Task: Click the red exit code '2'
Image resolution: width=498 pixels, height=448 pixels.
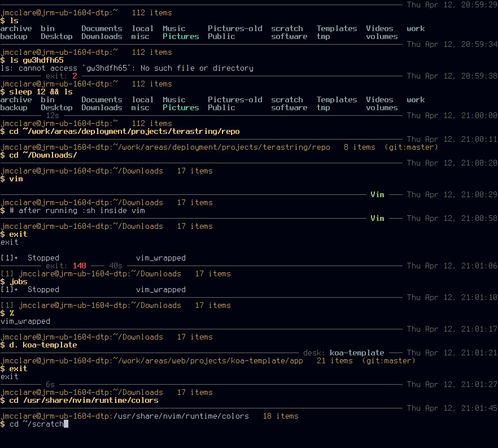Action: point(75,76)
